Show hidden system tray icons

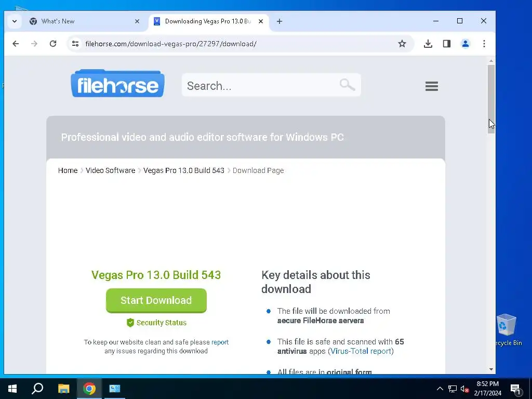click(x=440, y=389)
